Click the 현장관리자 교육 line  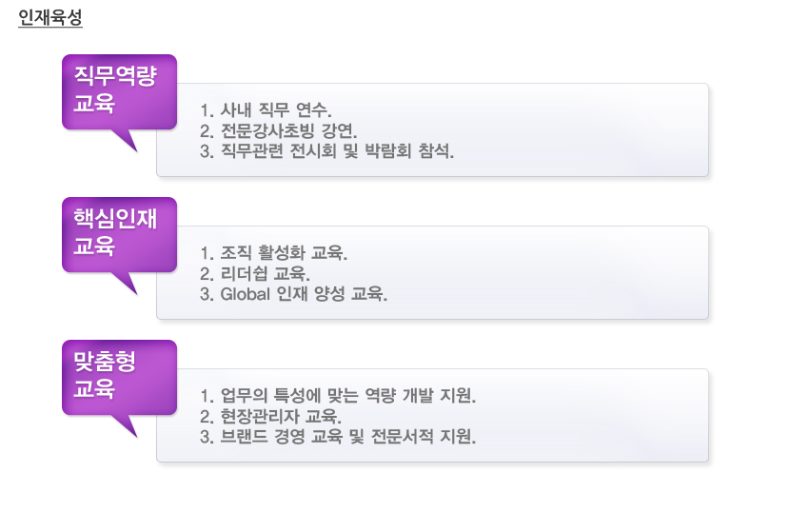[270, 417]
